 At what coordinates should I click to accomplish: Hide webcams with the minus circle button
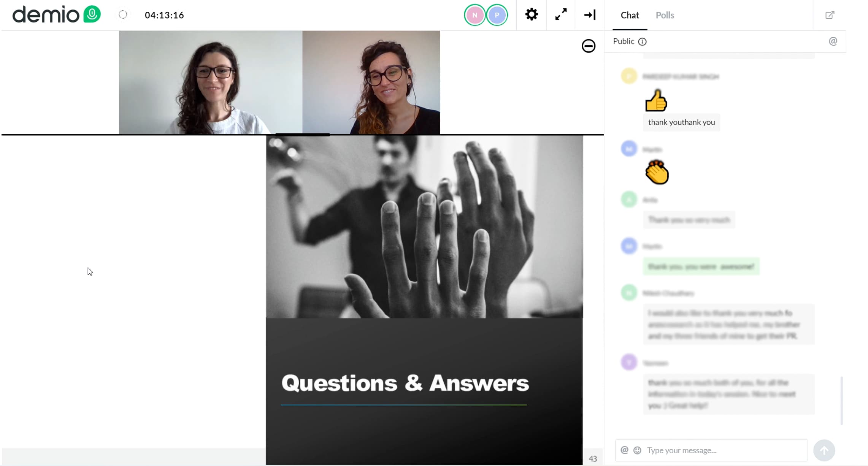[588, 46]
